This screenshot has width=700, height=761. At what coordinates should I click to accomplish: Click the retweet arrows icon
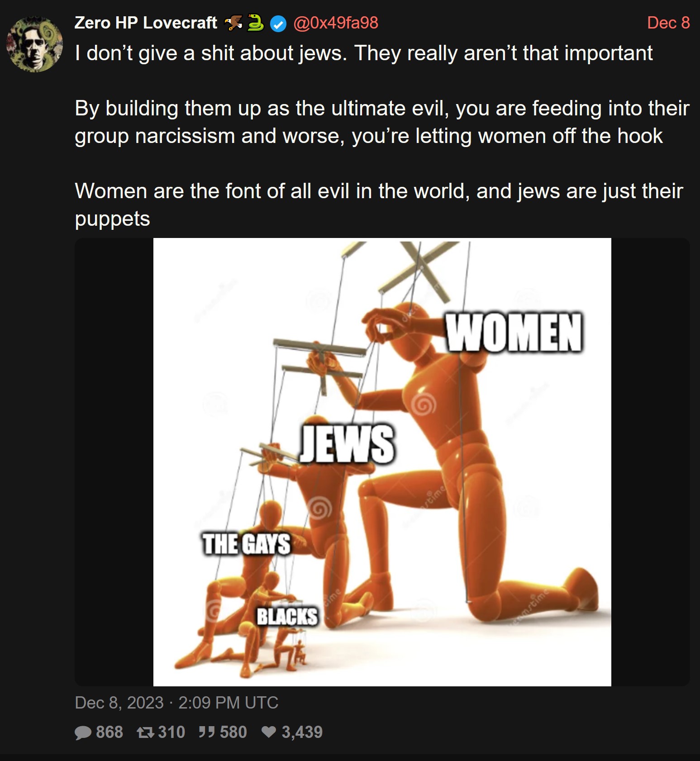coord(145,732)
